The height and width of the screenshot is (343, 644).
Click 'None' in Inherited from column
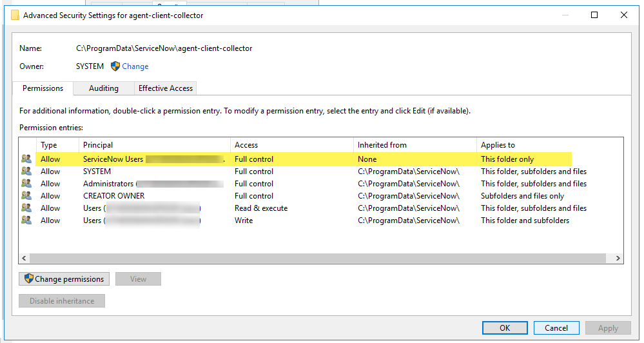[x=367, y=159]
